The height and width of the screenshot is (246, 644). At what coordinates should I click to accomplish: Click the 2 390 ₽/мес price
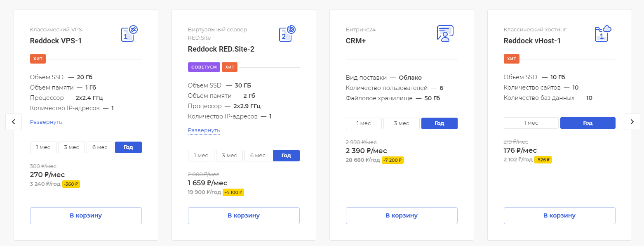pyautogui.click(x=367, y=151)
